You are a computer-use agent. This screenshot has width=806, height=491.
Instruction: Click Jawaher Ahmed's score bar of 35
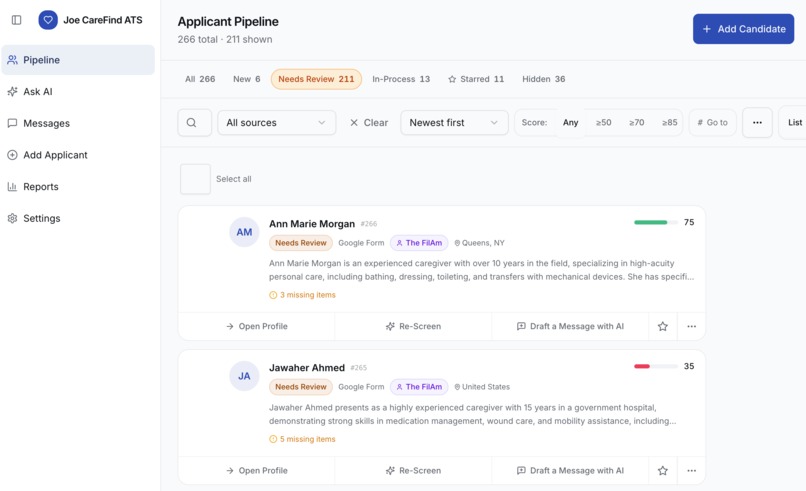coord(655,367)
